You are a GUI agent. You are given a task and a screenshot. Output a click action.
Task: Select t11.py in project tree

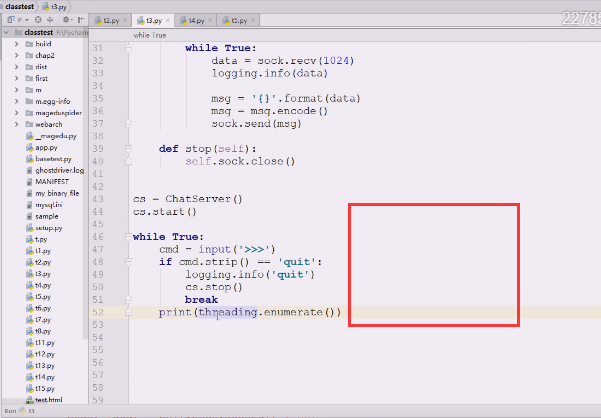click(45, 343)
